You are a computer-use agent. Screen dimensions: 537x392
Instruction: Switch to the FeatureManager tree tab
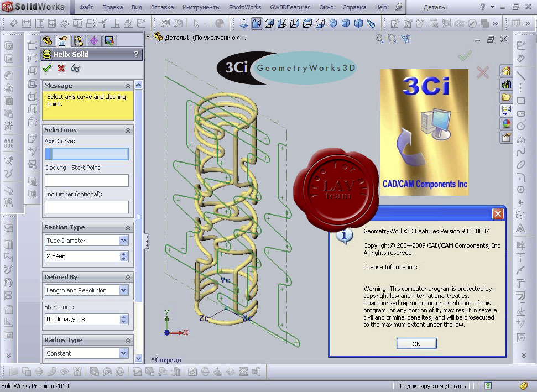pyautogui.click(x=48, y=41)
